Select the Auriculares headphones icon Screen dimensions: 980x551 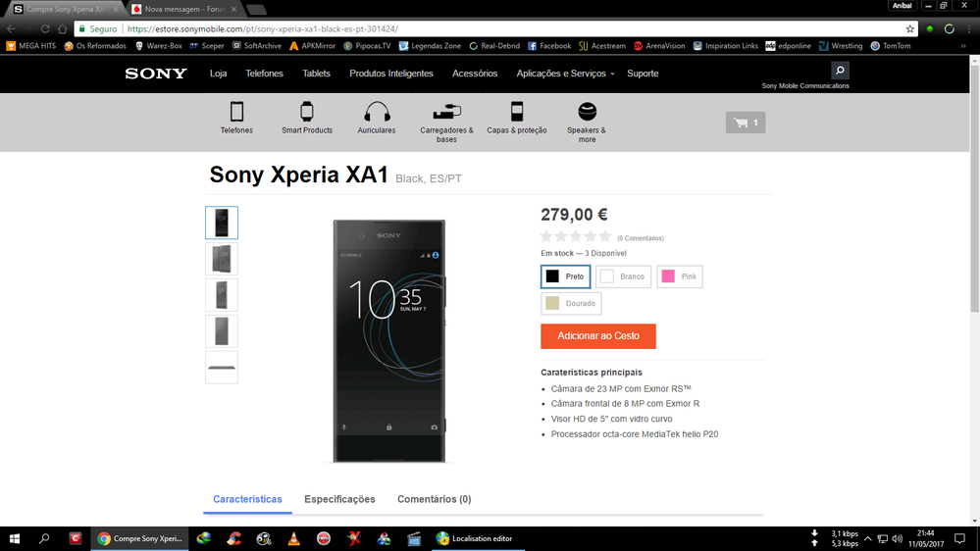(377, 112)
